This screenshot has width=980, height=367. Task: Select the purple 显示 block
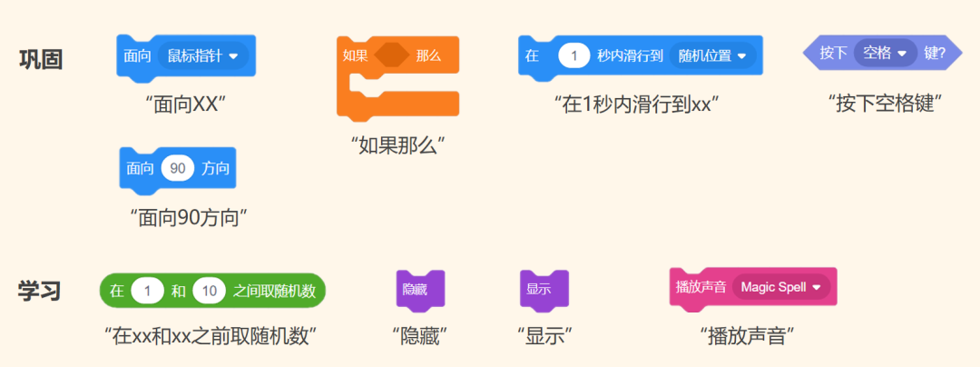(x=544, y=290)
